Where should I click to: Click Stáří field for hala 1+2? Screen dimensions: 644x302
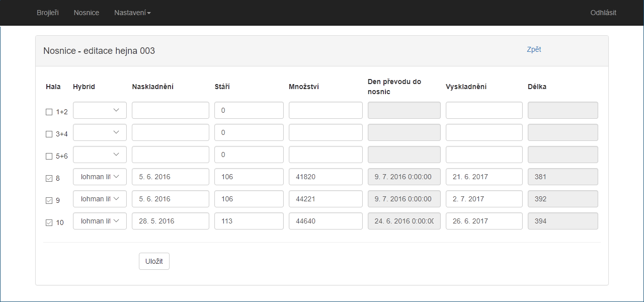249,110
